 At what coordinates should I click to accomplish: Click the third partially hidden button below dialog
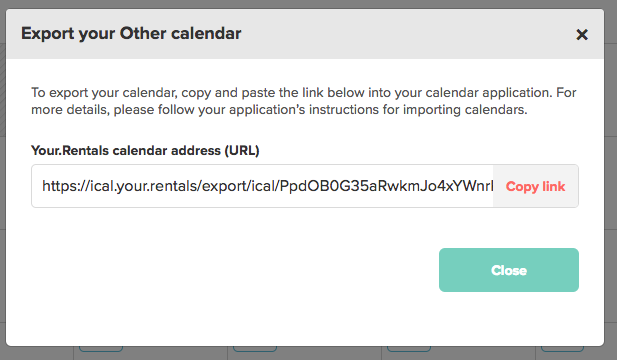pyautogui.click(x=409, y=349)
